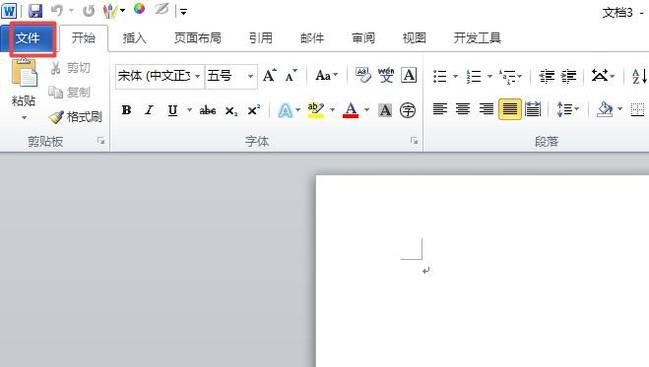Click the Text Effects glowing A icon
This screenshot has width=649, height=367.
pos(285,110)
